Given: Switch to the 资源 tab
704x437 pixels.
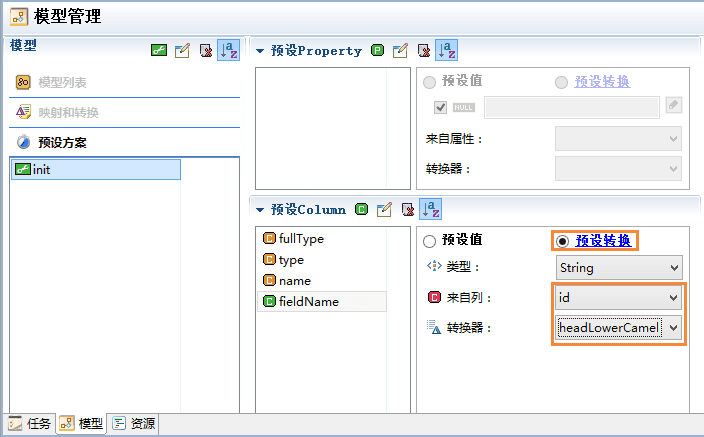Looking at the screenshot, I should pos(133,424).
